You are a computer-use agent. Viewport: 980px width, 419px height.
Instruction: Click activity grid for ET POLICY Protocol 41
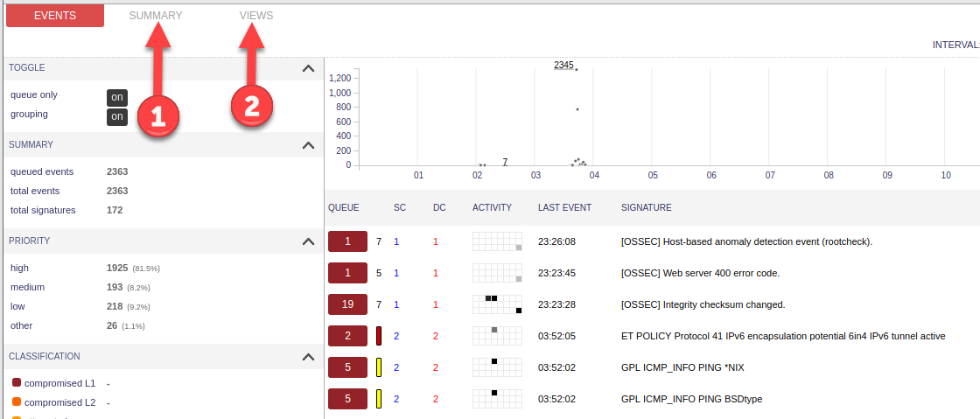click(497, 336)
